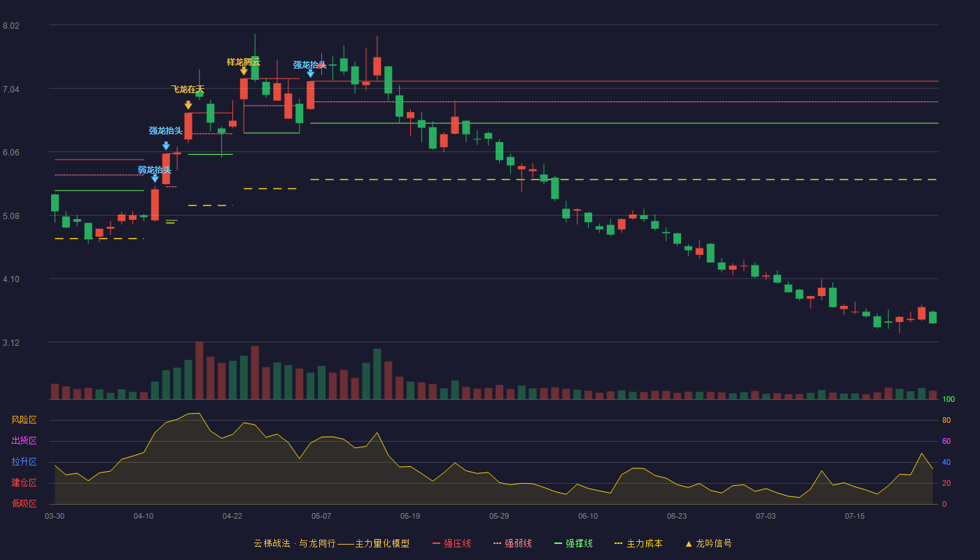Click the blue arrow under 弱龙抬头 signal

click(x=155, y=178)
